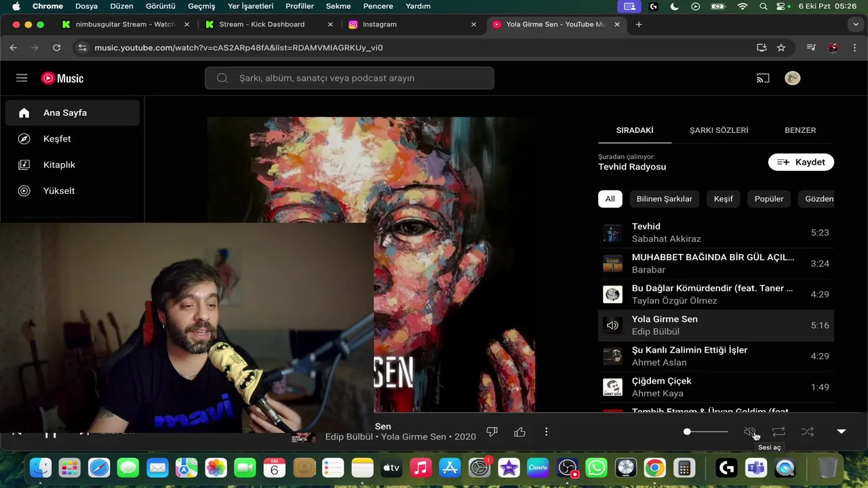Image resolution: width=868 pixels, height=488 pixels.
Task: Open the YouTube Music hamburger menu
Action: click(x=22, y=78)
